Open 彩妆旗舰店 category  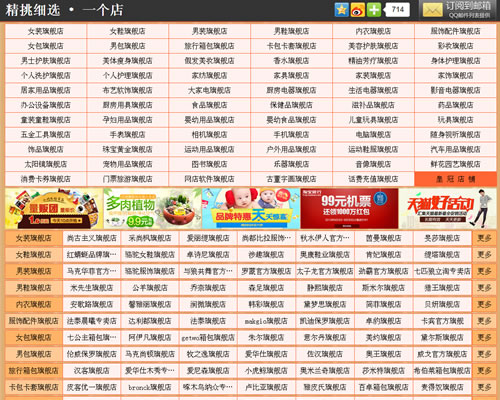455,46
